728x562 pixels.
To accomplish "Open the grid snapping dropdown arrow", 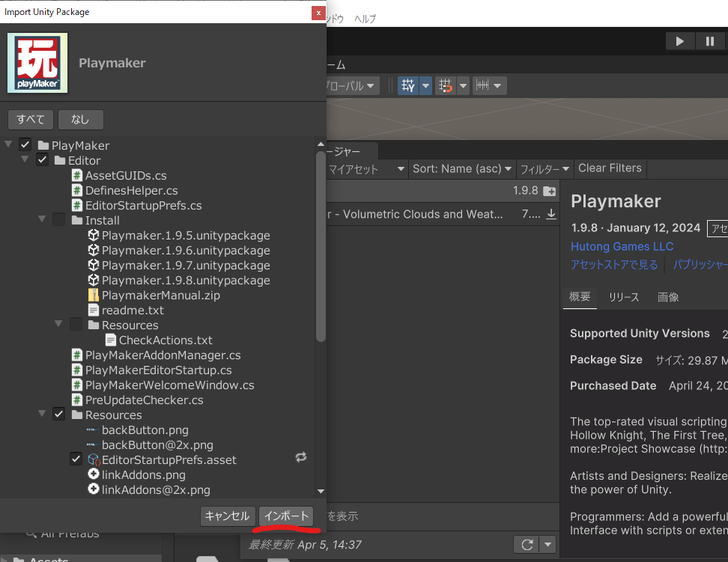I will point(463,85).
